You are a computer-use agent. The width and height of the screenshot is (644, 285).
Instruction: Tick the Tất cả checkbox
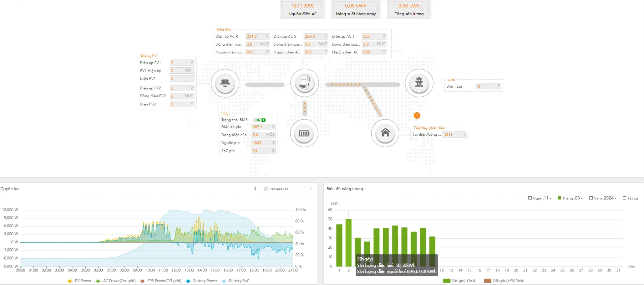pyautogui.click(x=624, y=198)
